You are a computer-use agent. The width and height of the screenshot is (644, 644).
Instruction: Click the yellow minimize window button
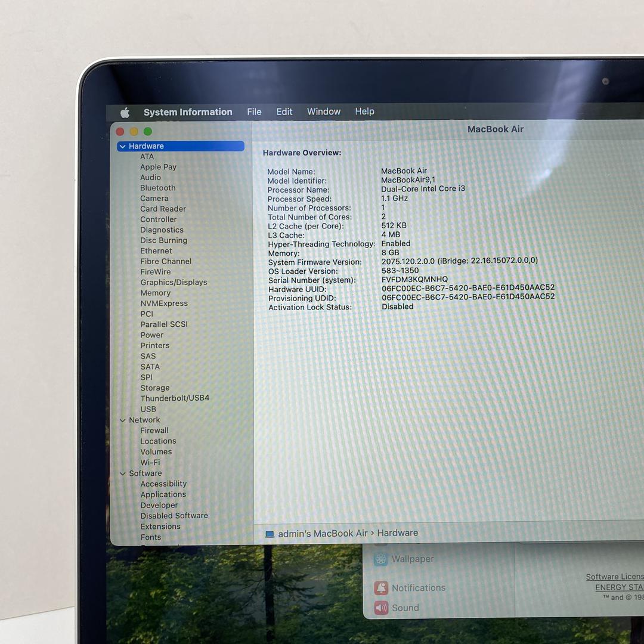click(134, 131)
